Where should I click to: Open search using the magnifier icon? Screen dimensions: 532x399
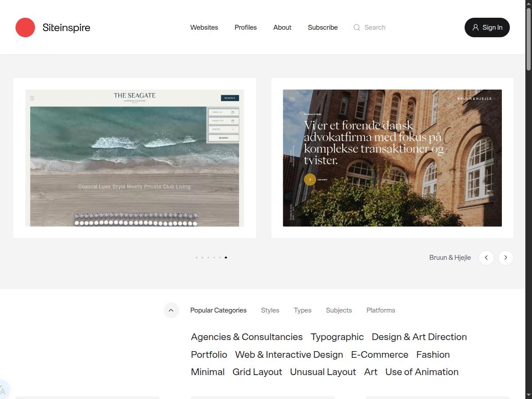pyautogui.click(x=356, y=27)
